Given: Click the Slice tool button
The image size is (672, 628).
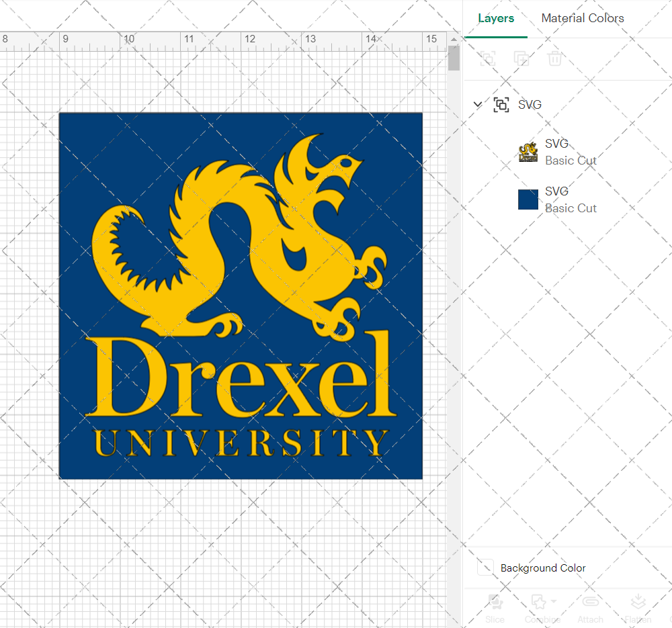Looking at the screenshot, I should tap(495, 609).
